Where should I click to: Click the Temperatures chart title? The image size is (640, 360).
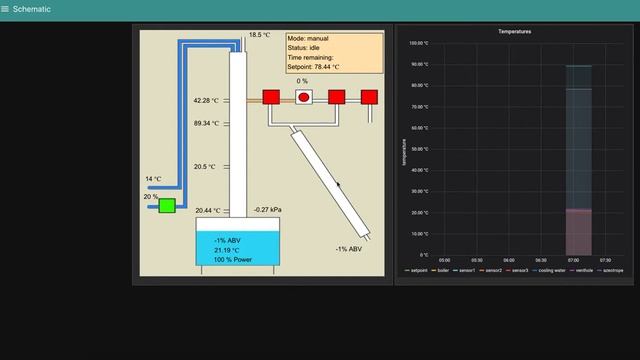click(x=514, y=31)
